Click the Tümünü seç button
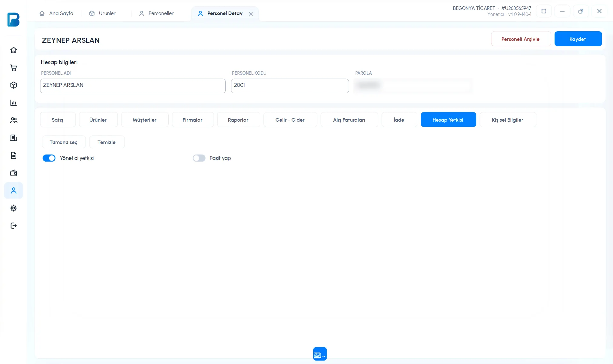This screenshot has width=613, height=364. point(64,142)
